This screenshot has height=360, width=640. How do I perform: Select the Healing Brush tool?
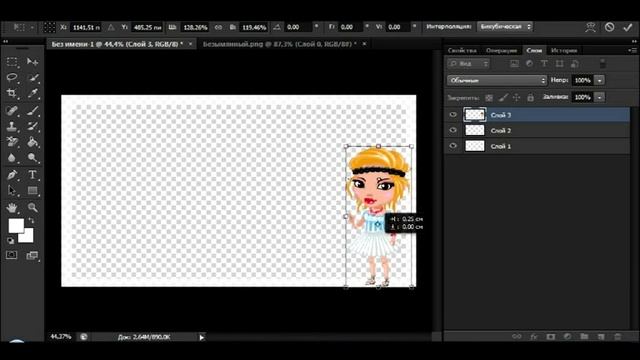(12, 110)
